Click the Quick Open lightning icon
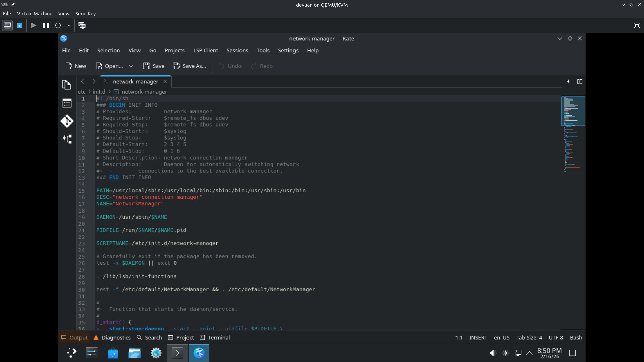The height and width of the screenshot is (362, 644). (x=568, y=81)
